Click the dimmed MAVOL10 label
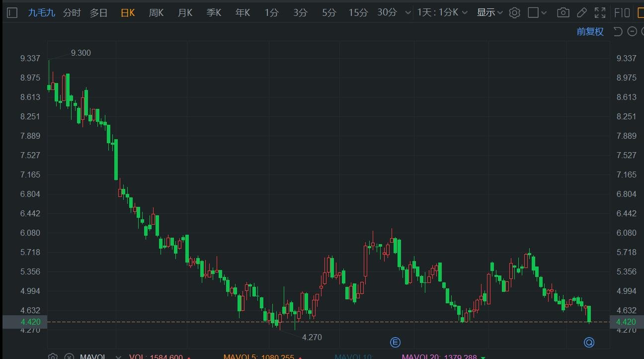This screenshot has height=359, width=644. (354, 357)
